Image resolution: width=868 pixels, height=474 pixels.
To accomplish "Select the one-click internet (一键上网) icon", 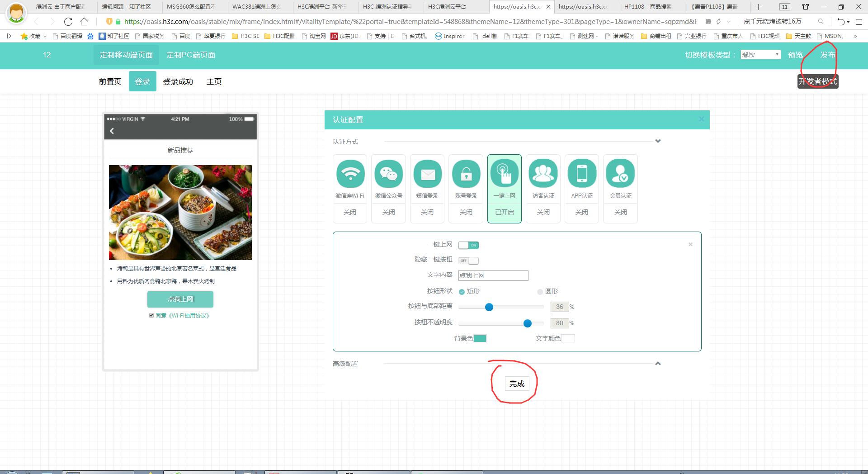I will 505,174.
